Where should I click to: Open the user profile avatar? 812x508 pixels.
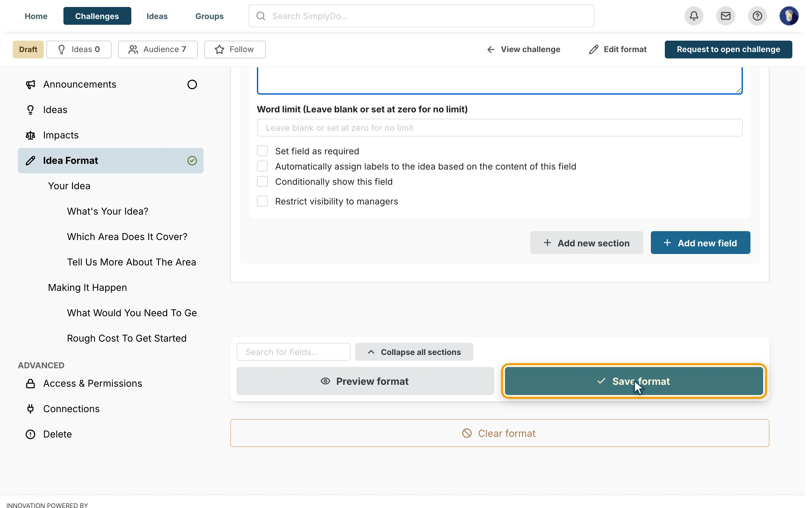[789, 16]
